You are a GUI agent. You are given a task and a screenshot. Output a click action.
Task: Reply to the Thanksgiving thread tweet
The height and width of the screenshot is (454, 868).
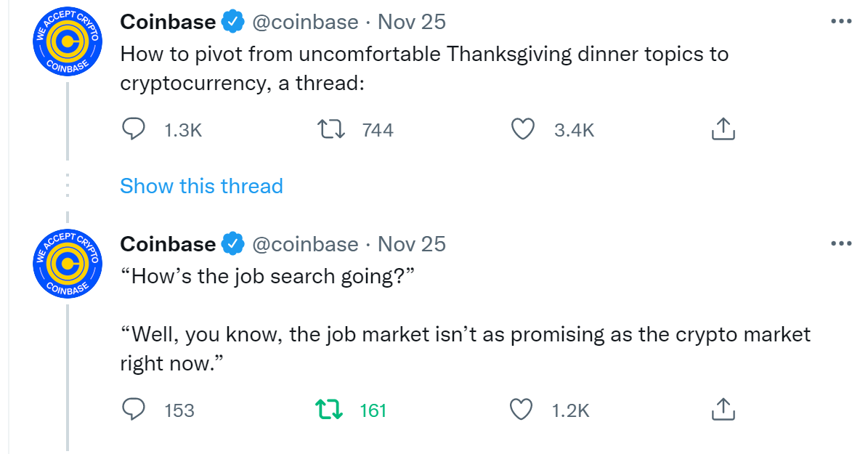[134, 129]
